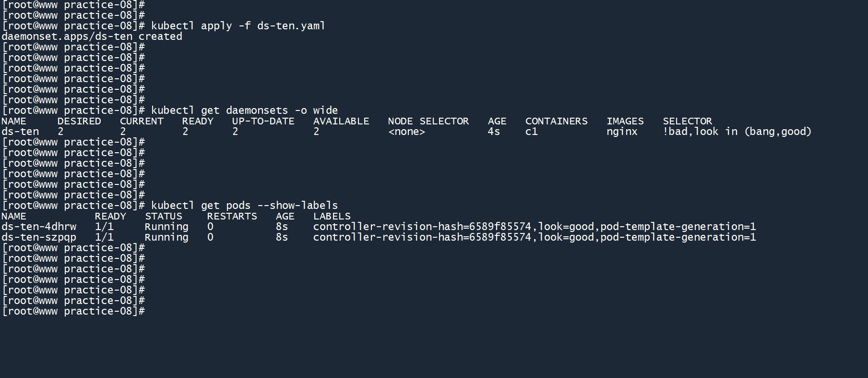868x378 pixels.
Task: Click the DESIRED column header
Action: (x=79, y=121)
